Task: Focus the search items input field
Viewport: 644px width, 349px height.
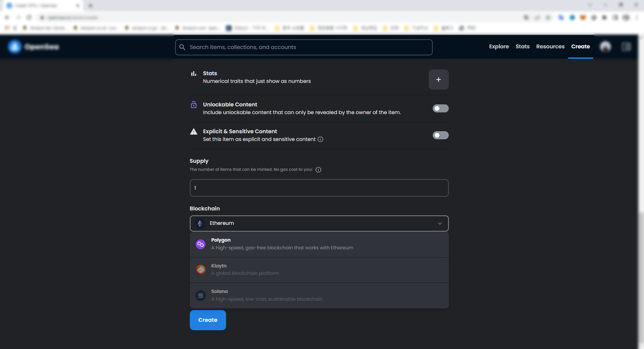Action: [x=304, y=47]
